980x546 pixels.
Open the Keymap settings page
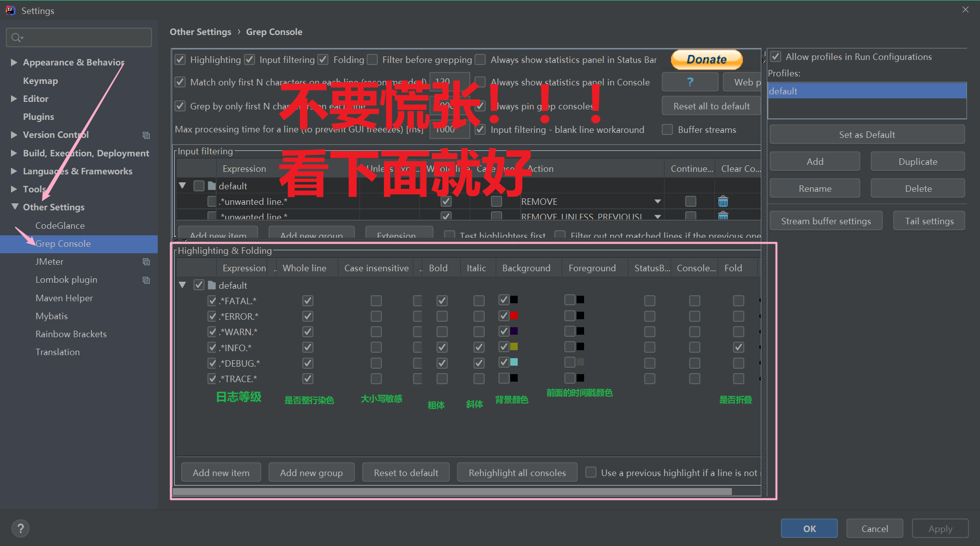(x=40, y=81)
